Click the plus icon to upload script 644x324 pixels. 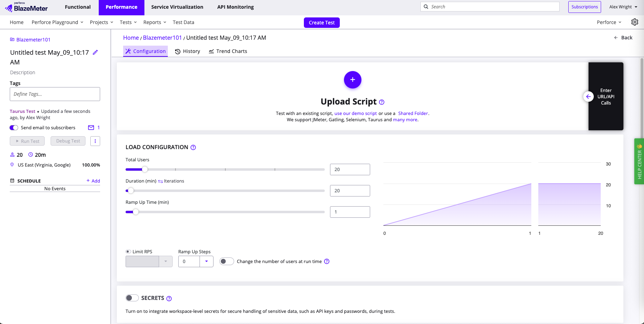[352, 80]
